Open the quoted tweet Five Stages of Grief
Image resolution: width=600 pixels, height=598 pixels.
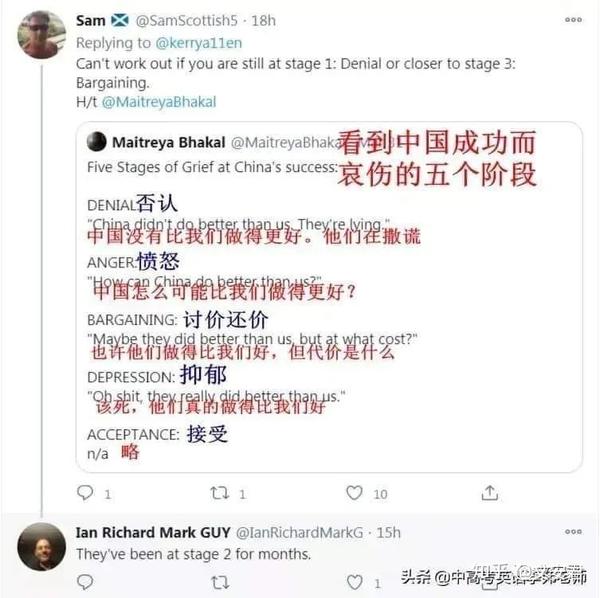329,297
